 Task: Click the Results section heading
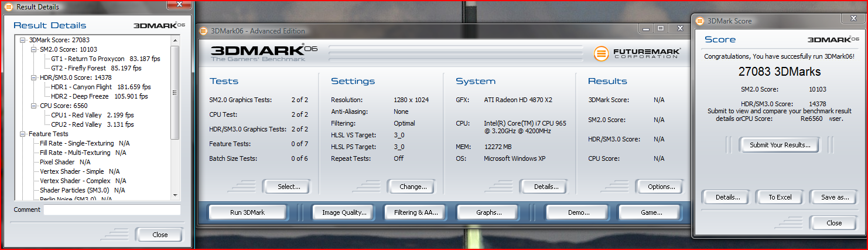(x=607, y=81)
